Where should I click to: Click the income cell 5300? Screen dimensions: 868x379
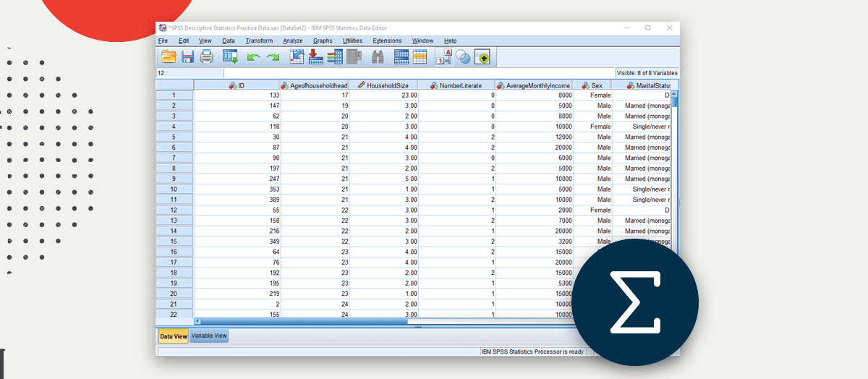point(534,284)
